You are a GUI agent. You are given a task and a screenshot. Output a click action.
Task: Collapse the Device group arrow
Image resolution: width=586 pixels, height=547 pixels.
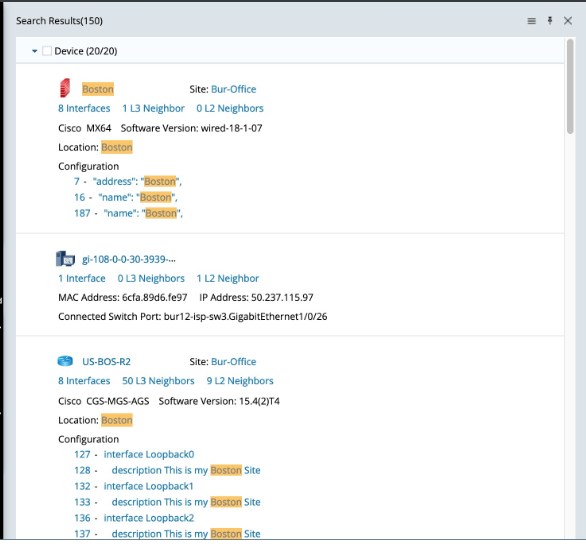pyautogui.click(x=34, y=51)
